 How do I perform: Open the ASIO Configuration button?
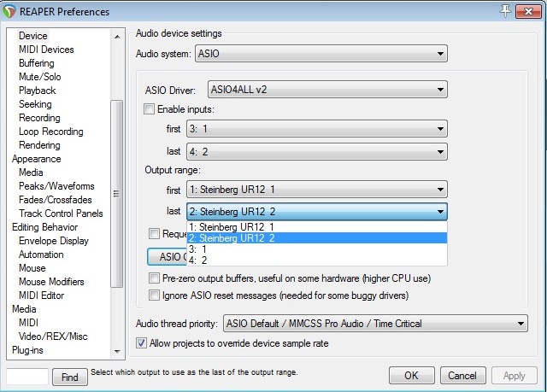(167, 256)
